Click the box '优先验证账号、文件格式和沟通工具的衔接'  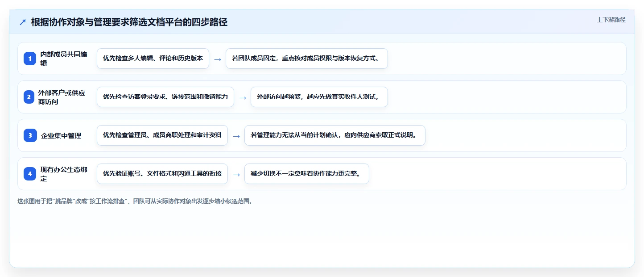pos(162,174)
